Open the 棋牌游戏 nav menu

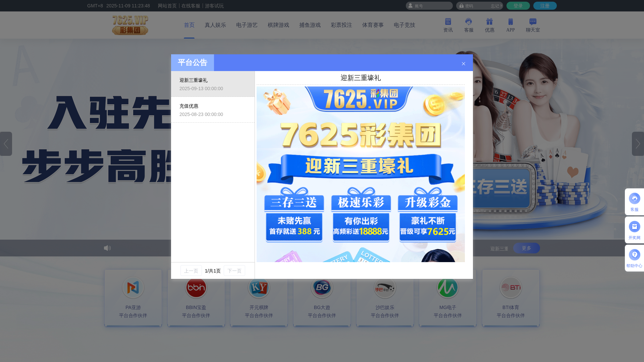278,25
